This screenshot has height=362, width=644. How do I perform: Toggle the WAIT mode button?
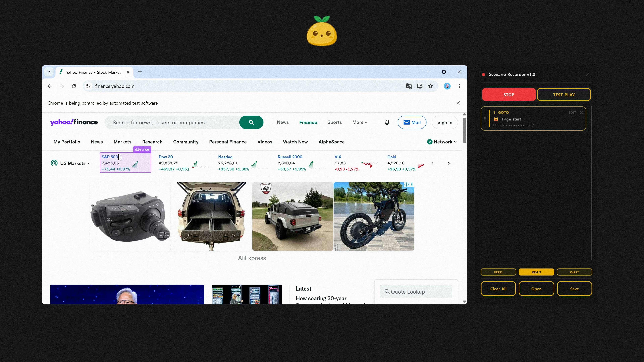pos(574,272)
